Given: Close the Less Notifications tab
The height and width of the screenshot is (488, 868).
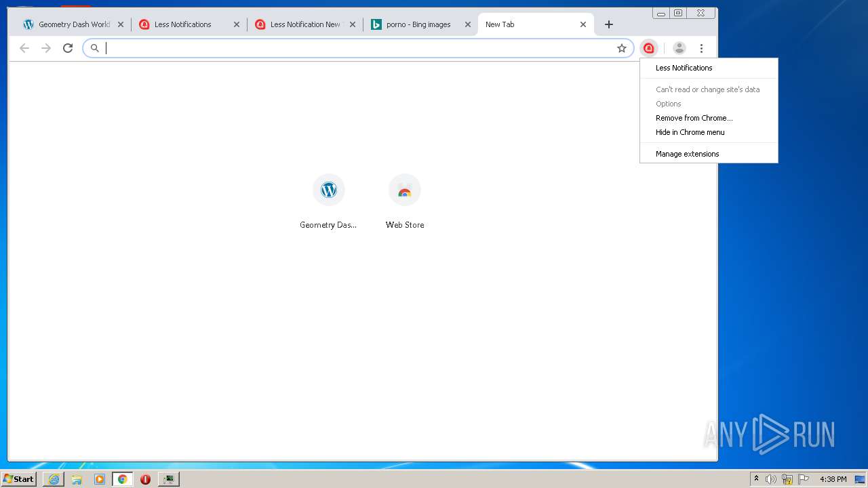Looking at the screenshot, I should [x=237, y=24].
